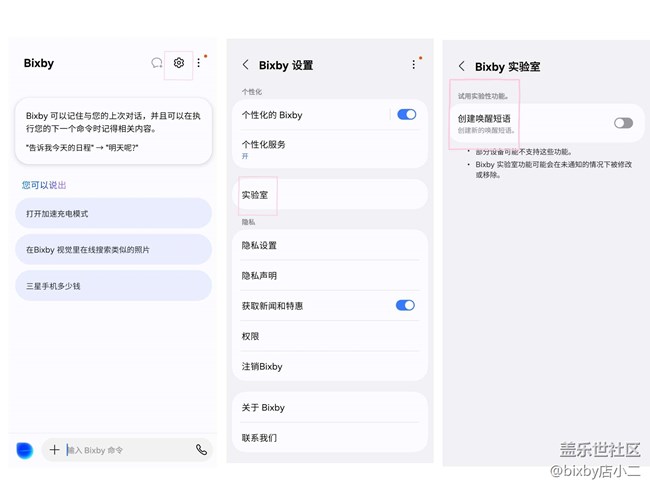Enable 创建唤醒短语 switch
Viewport: 650px width, 488px height.
point(623,123)
